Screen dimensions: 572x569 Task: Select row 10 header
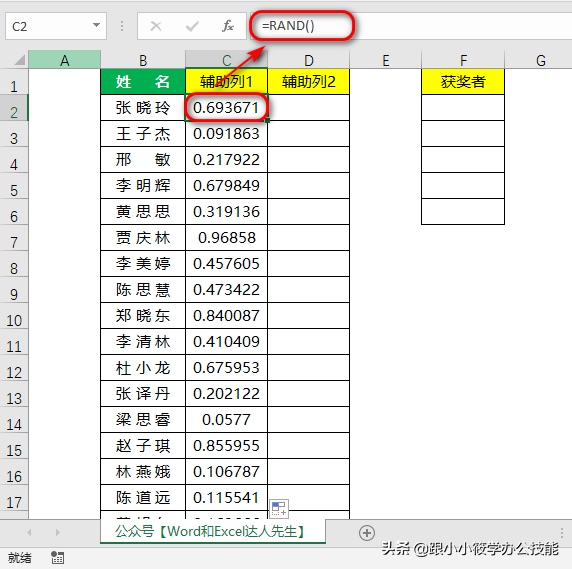click(x=14, y=316)
